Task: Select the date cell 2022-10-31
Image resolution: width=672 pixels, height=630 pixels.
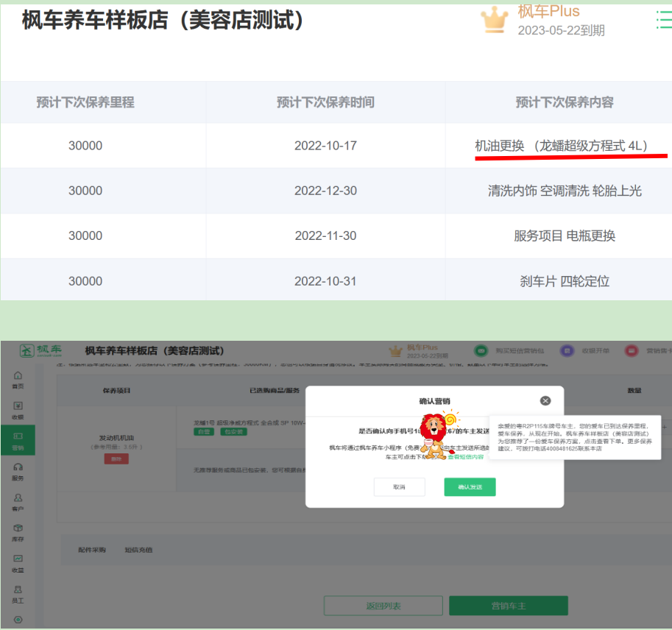Action: tap(325, 281)
